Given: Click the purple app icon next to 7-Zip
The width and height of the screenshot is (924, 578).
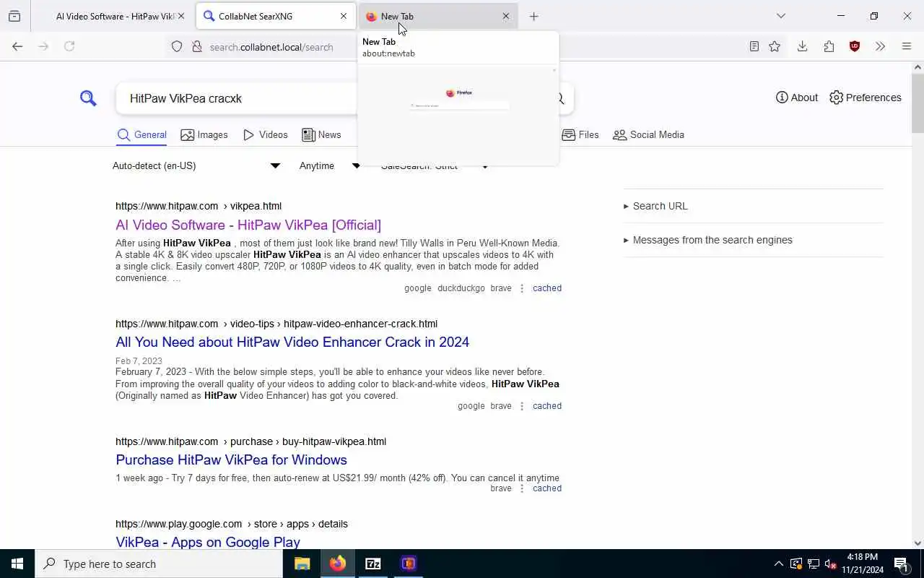Looking at the screenshot, I should click(408, 564).
